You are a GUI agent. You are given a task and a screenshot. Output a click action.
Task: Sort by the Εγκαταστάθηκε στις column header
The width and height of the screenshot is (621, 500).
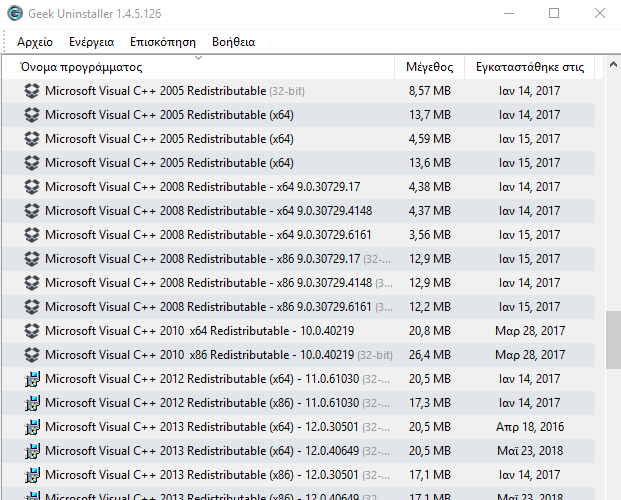(x=530, y=67)
